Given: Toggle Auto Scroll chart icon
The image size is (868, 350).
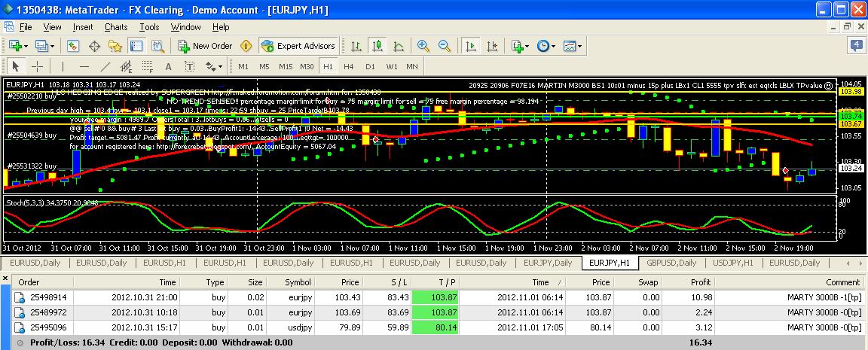Looking at the screenshot, I should click(x=470, y=46).
